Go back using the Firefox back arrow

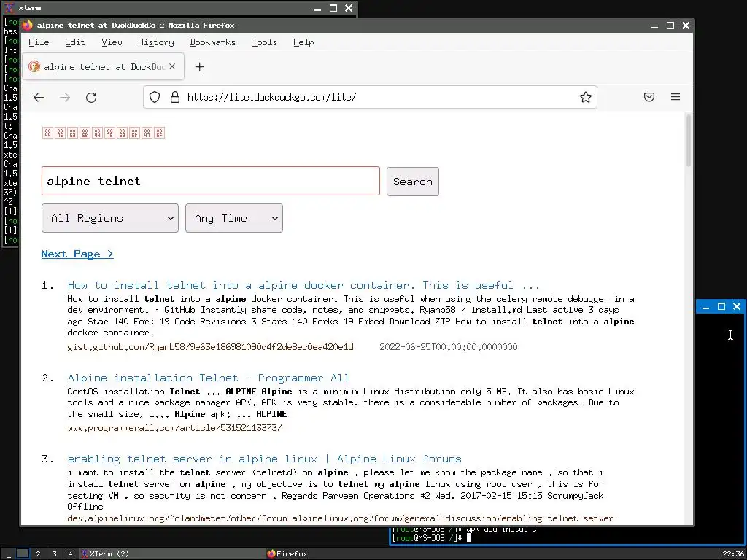[39, 97]
